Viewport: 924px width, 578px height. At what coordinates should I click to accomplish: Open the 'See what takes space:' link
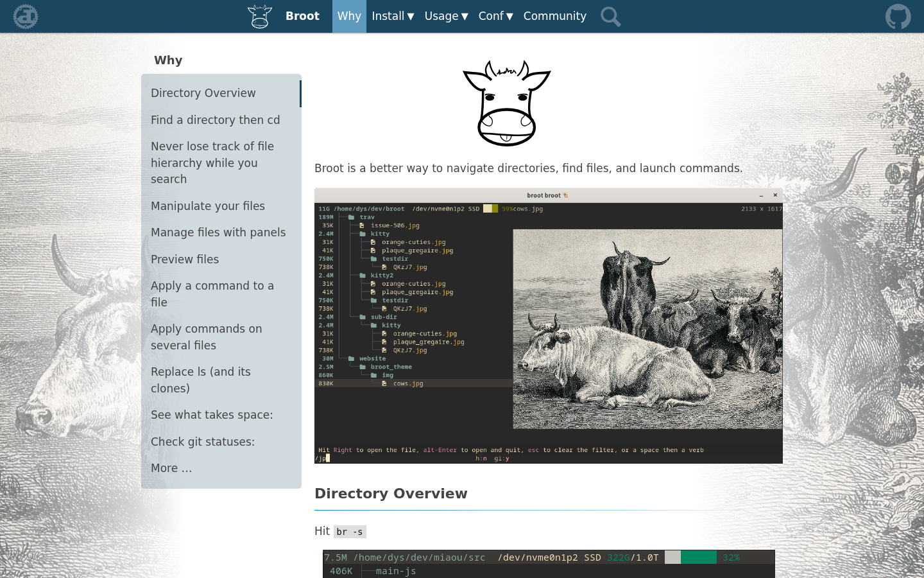click(221, 415)
